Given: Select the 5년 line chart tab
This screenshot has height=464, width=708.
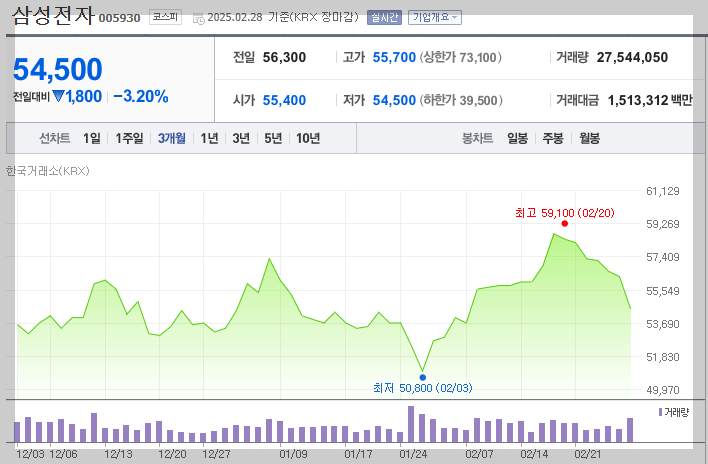Looking at the screenshot, I should pos(273,138).
